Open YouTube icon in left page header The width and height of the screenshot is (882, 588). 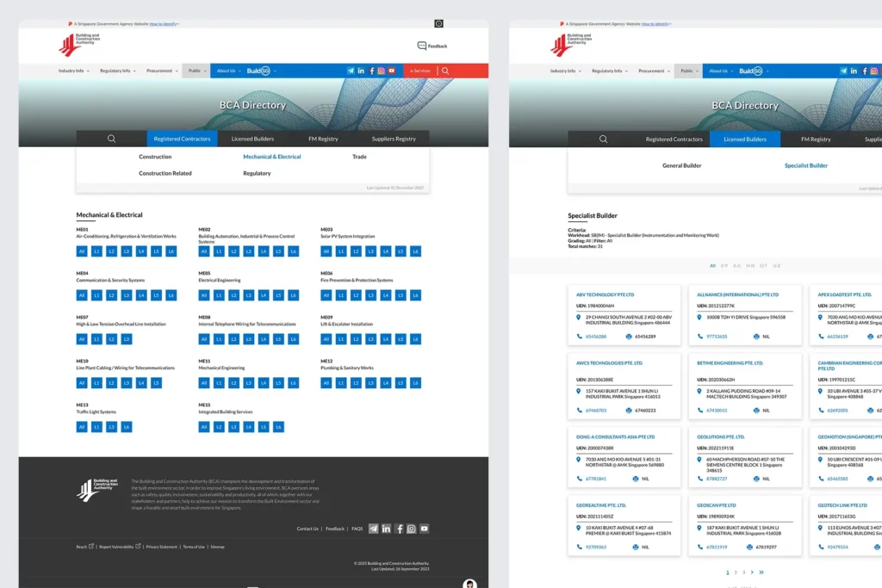[391, 71]
